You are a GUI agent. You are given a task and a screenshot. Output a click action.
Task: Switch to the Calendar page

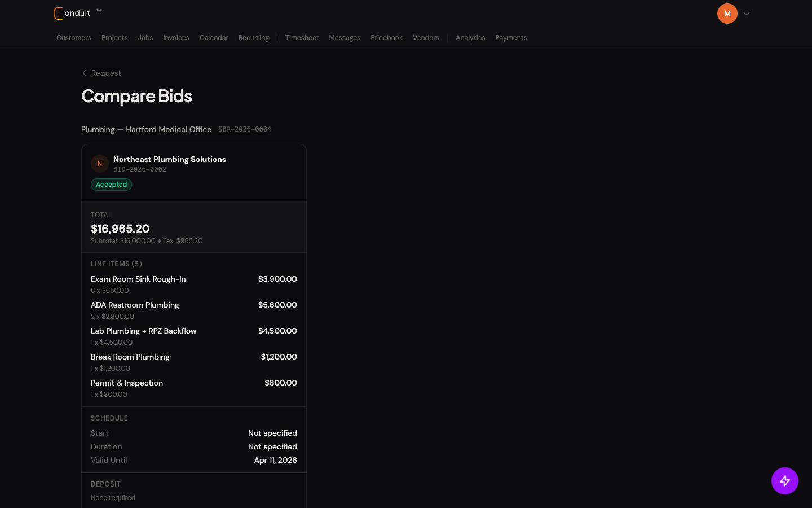214,38
